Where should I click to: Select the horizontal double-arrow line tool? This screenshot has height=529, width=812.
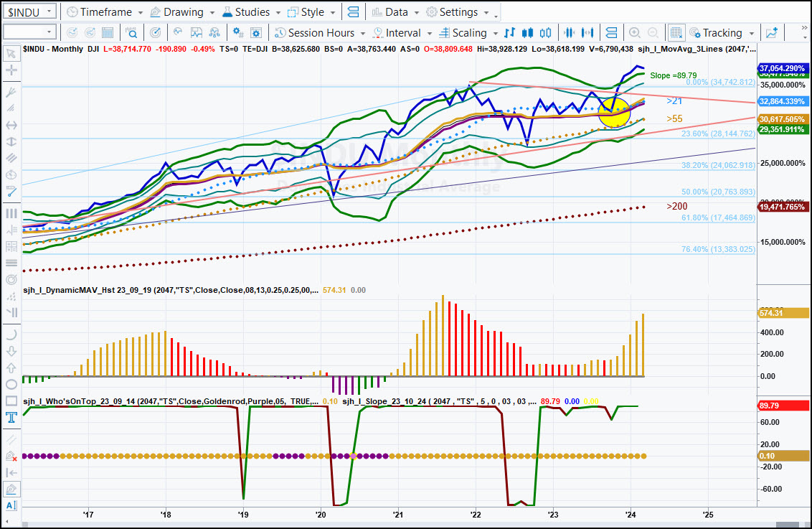coord(11,125)
